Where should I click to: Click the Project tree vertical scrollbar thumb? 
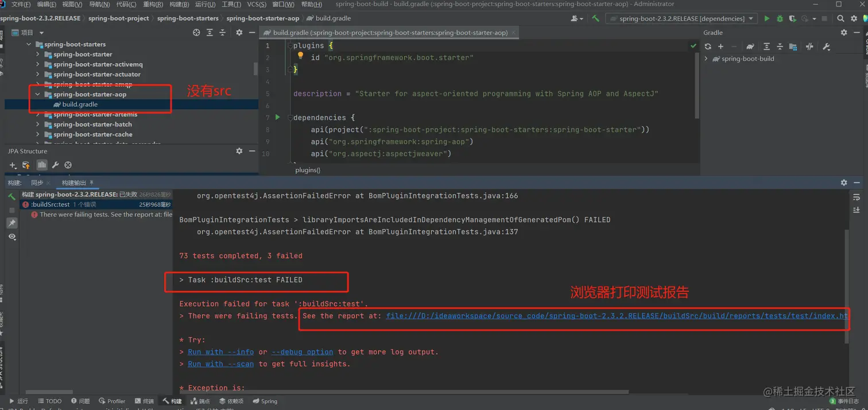click(255, 68)
